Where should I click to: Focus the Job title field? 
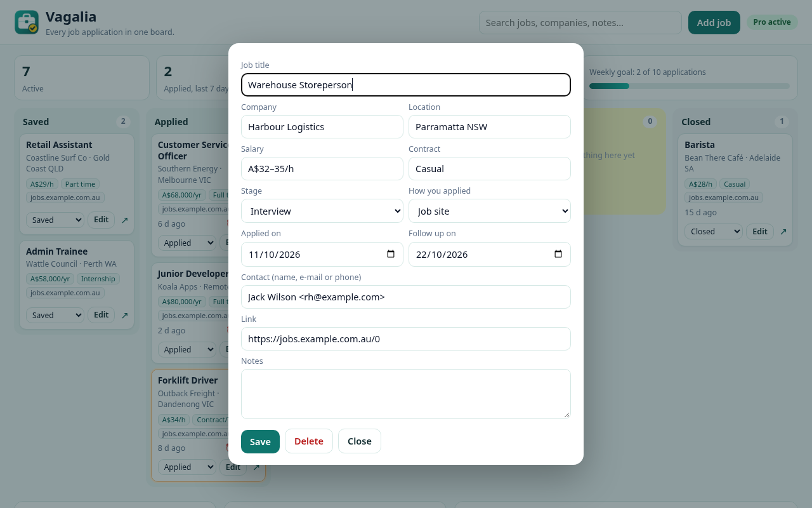[x=406, y=85]
